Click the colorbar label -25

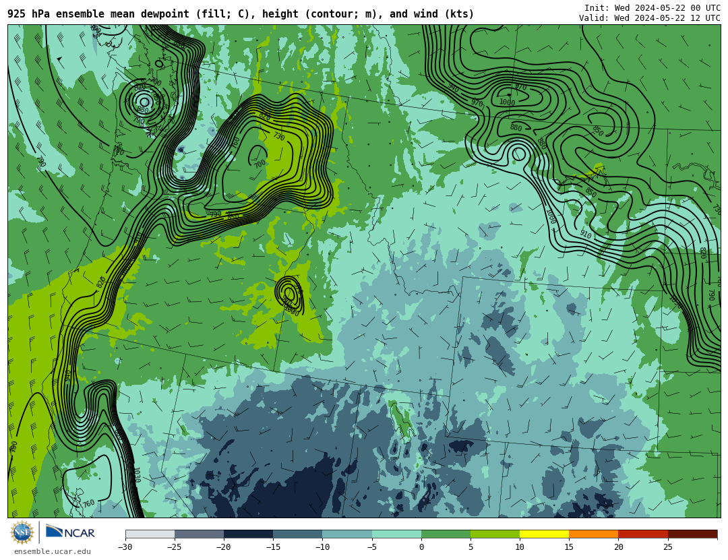click(175, 547)
